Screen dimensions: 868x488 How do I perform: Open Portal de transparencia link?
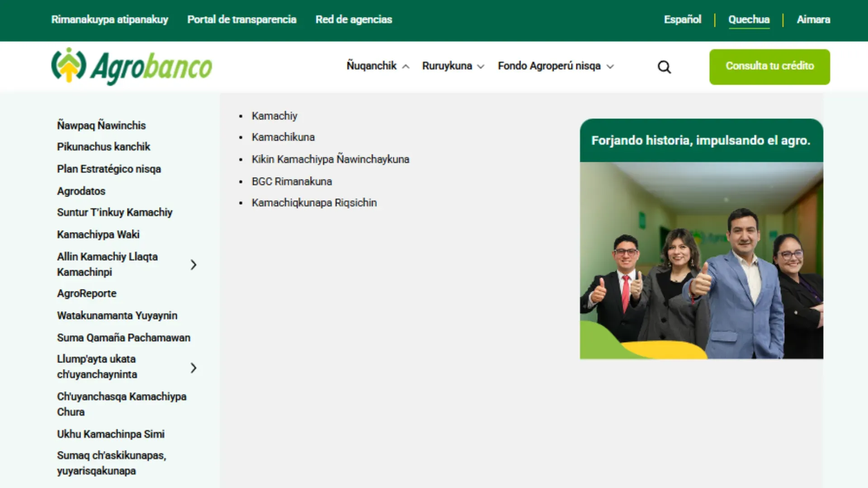click(242, 19)
